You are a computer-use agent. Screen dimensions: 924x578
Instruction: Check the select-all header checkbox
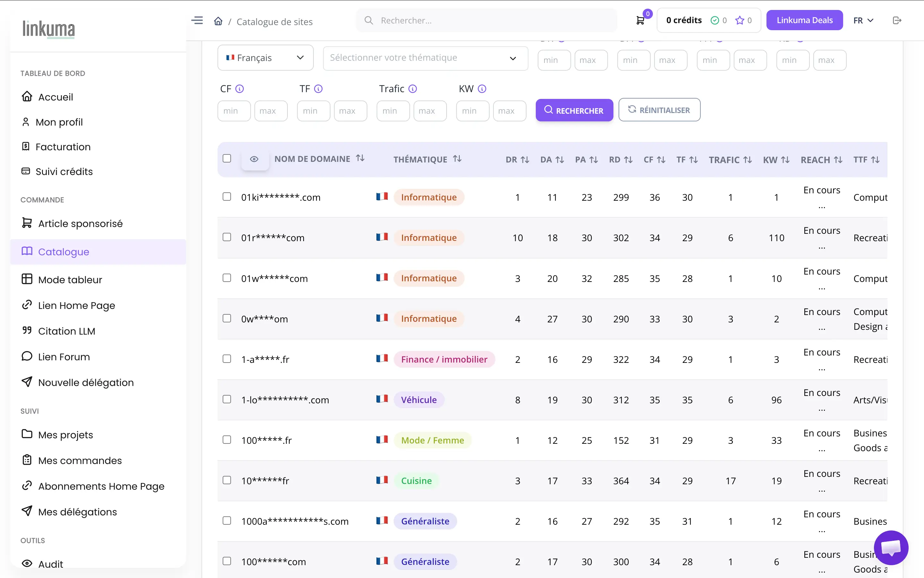[x=227, y=158]
